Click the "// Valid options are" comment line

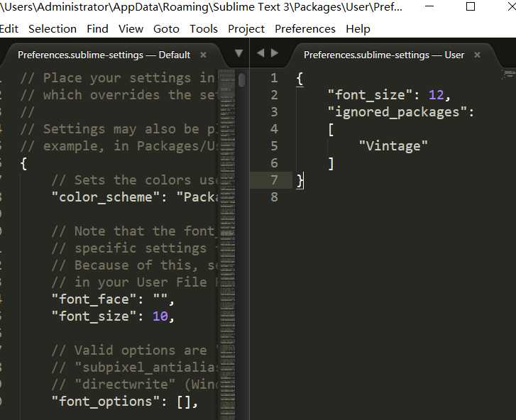(x=129, y=350)
